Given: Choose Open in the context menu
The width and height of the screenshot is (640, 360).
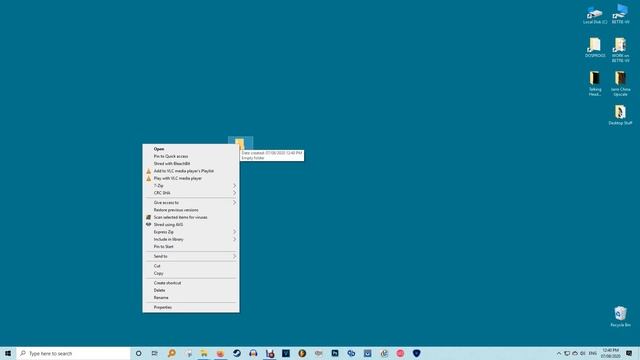Looking at the screenshot, I should coord(191,149).
